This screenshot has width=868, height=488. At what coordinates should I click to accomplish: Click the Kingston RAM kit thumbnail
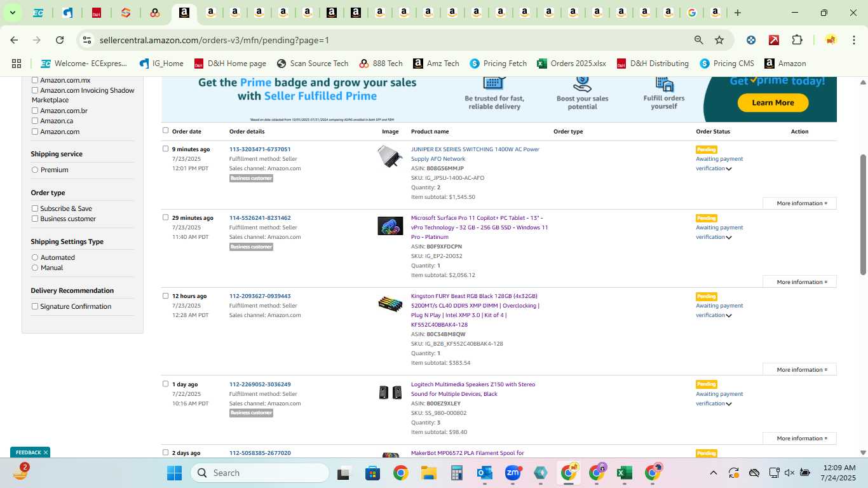390,304
